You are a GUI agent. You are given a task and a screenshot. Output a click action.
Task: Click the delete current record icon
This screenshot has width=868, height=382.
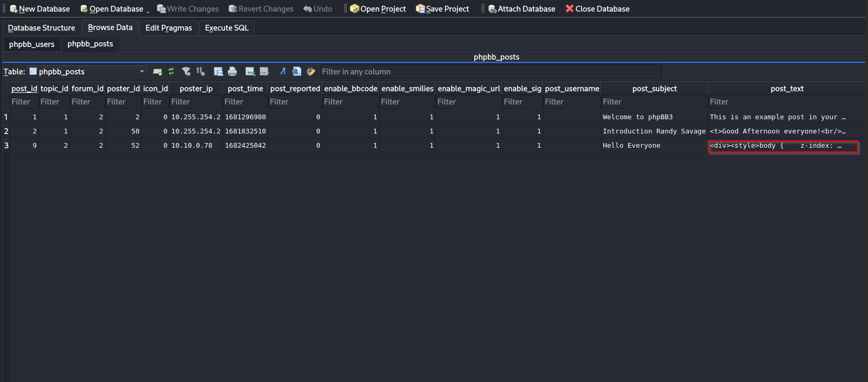click(x=264, y=72)
